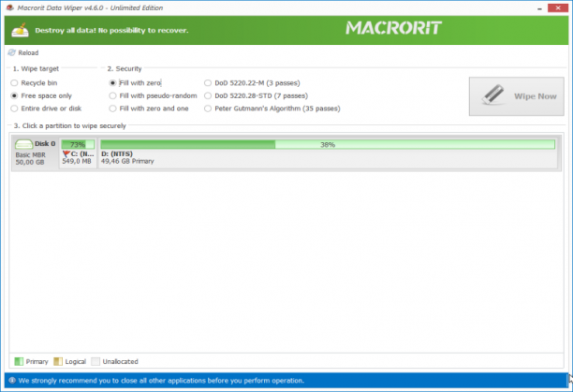The width and height of the screenshot is (573, 392).
Task: Click the Primary green legend swatch
Action: [x=19, y=361]
